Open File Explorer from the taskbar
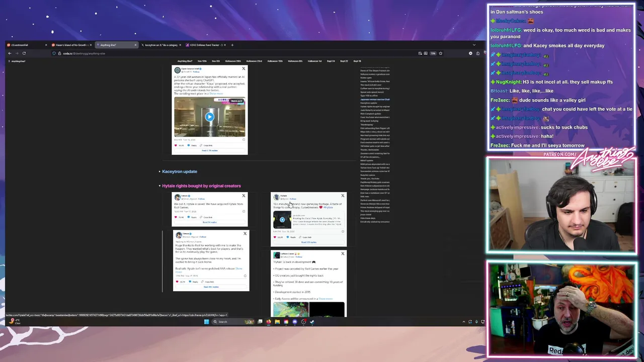Image resolution: width=644 pixels, height=362 pixels. coord(277,322)
